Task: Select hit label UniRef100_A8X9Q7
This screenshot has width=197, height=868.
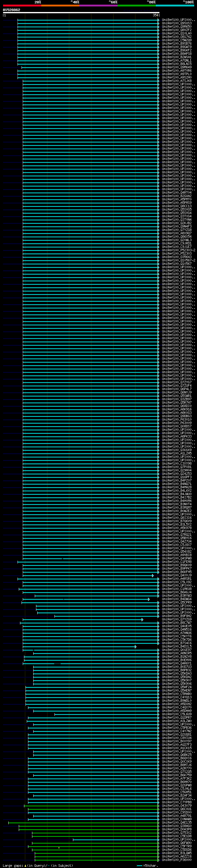Action: click(x=177, y=233)
